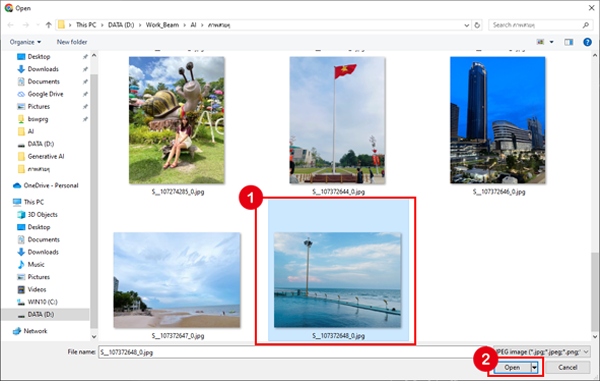Close the Open dialog
This screenshot has width=600, height=381.
point(591,8)
